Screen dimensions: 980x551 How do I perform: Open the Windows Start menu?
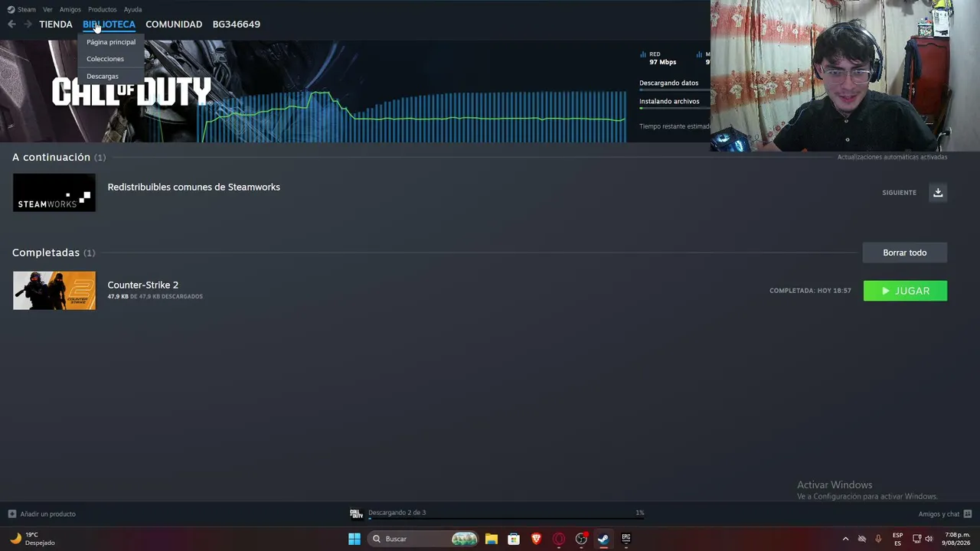tap(354, 539)
